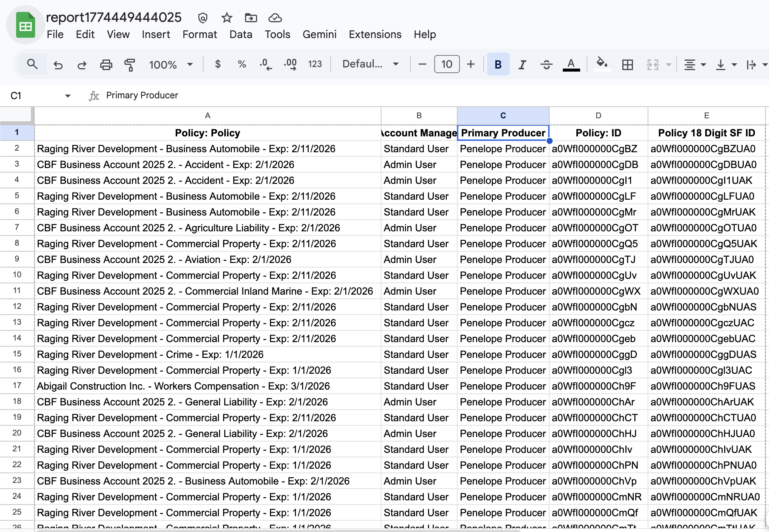Screen dimensions: 769x532
Task: Click the undo arrow icon
Action: point(58,65)
